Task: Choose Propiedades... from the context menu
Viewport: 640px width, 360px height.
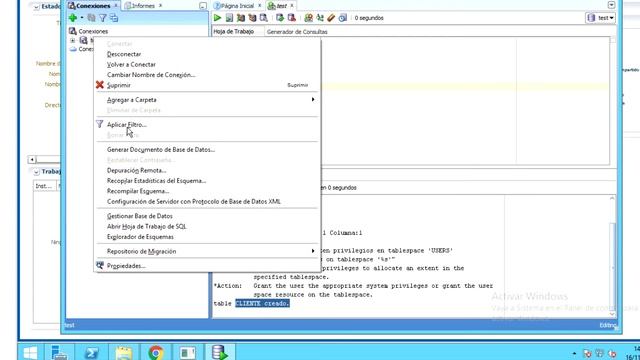Action: click(207, 266)
